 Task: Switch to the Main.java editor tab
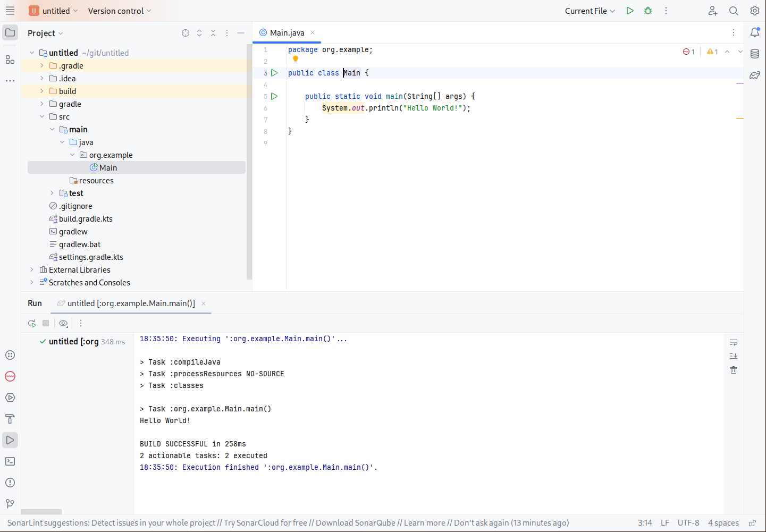[x=286, y=32]
